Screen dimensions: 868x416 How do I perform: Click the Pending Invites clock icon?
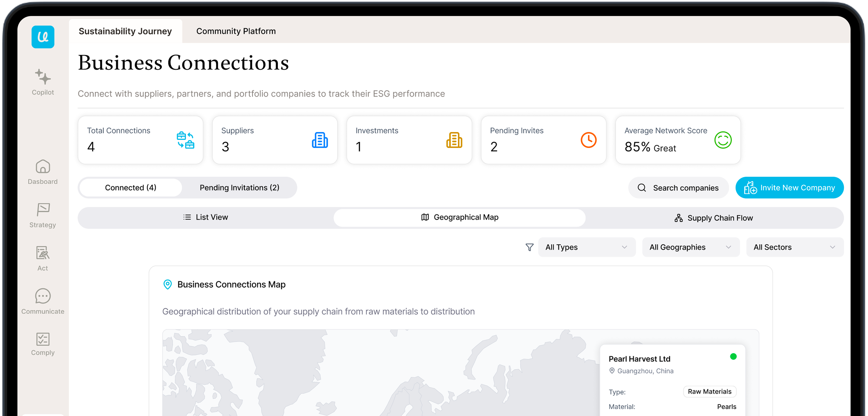coord(588,140)
